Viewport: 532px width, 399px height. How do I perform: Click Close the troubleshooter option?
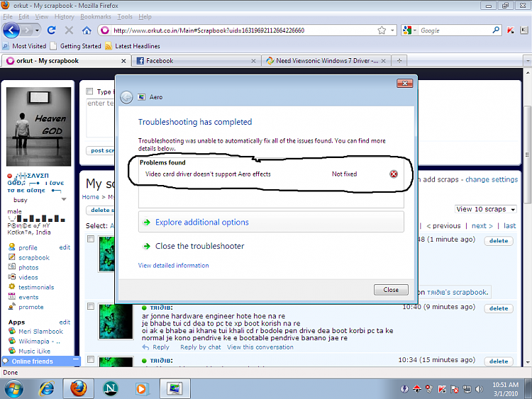click(x=199, y=246)
